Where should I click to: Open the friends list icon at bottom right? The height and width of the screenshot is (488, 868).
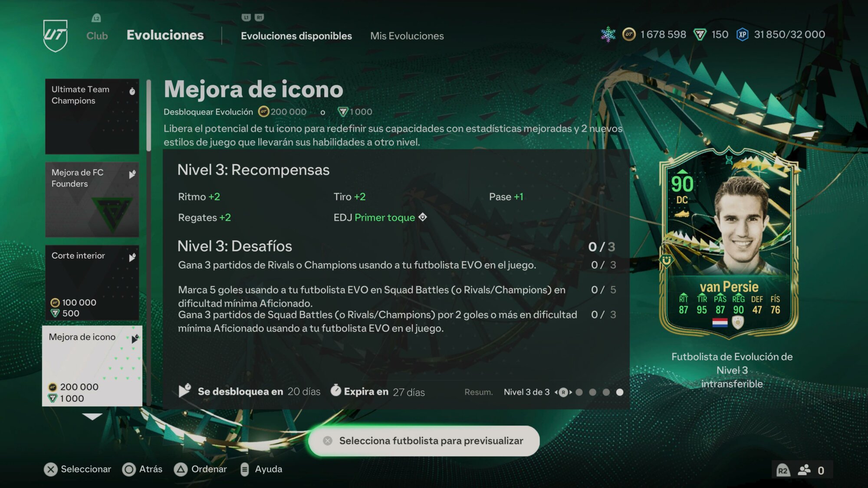[804, 470]
